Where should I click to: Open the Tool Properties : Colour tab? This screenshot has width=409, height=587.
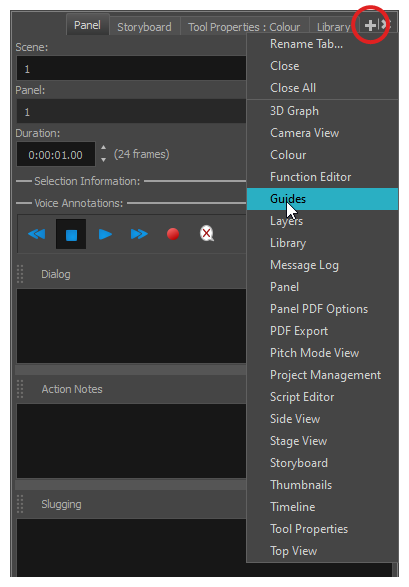pyautogui.click(x=244, y=27)
